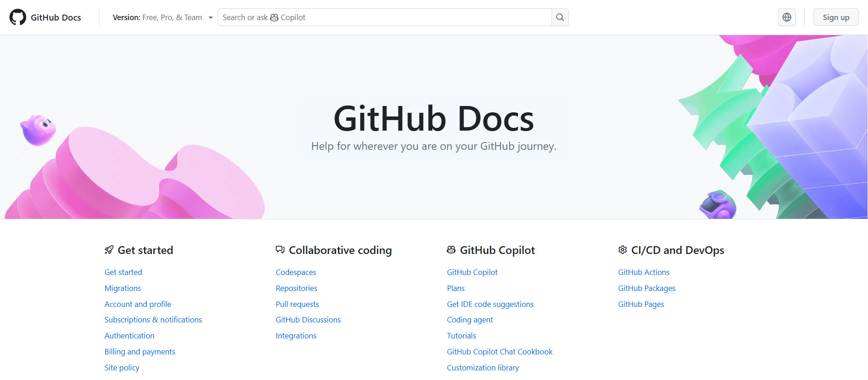The image size is (868, 380).
Task: Go to GitHub Docs home title link
Action: click(x=56, y=17)
